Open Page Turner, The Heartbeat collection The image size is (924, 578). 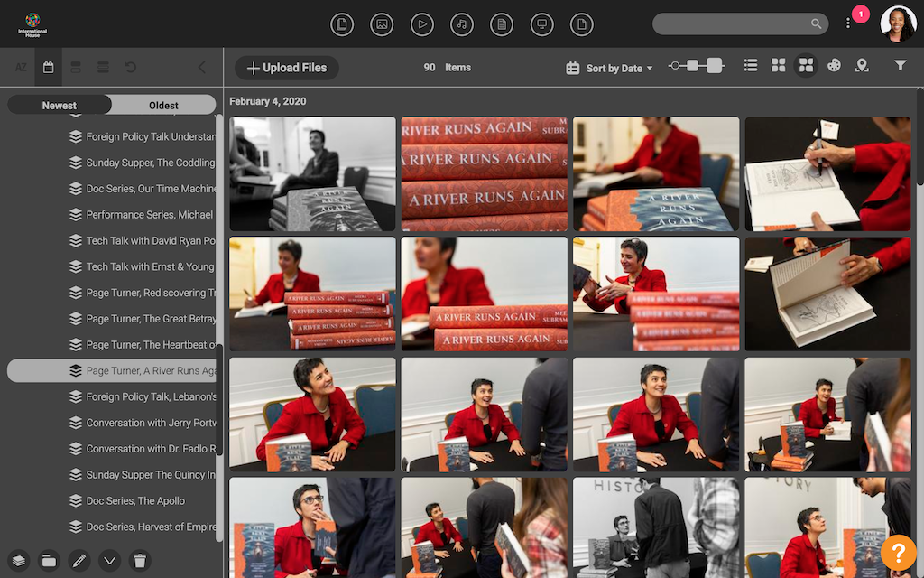[142, 344]
